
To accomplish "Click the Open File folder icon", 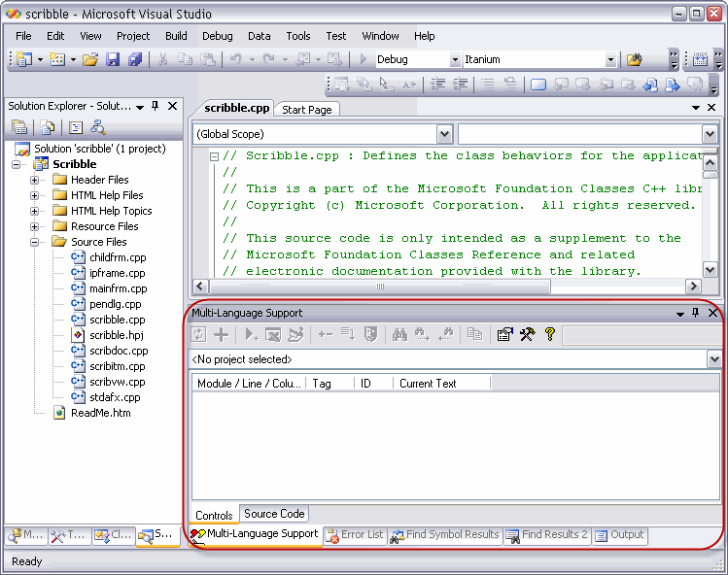I will [90, 59].
